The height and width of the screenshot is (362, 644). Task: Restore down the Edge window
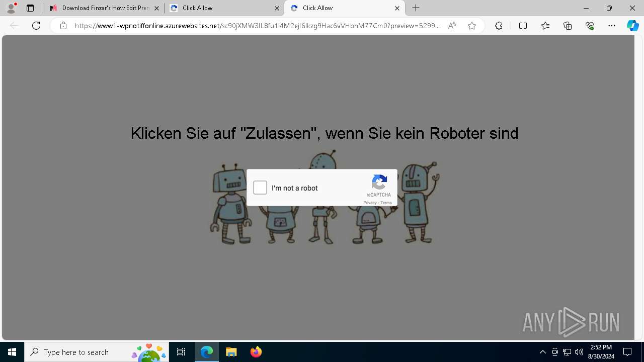609,8
